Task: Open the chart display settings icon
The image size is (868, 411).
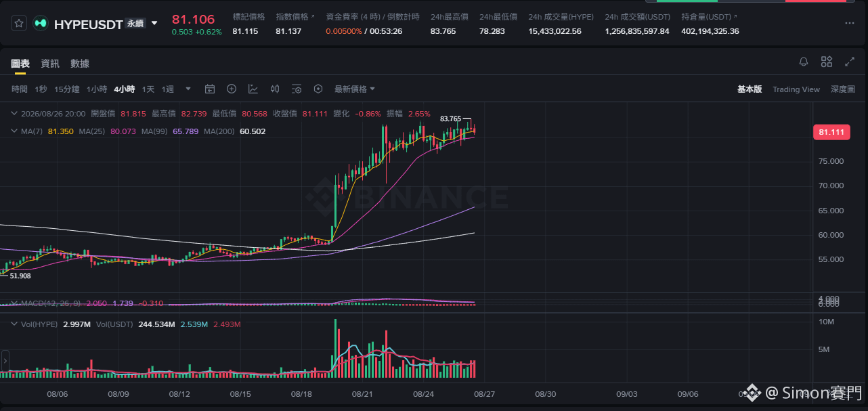Action: point(297,89)
